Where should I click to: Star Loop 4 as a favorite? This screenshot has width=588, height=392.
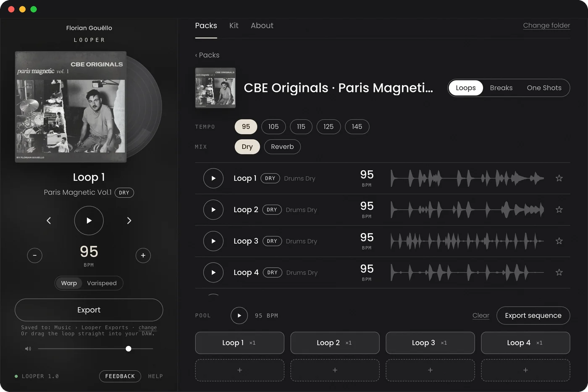pos(559,272)
